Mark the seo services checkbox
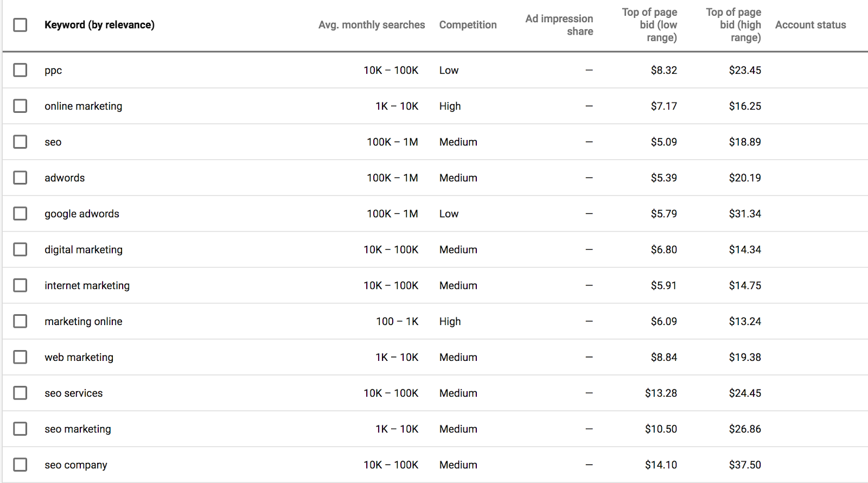The image size is (868, 483). (x=20, y=393)
